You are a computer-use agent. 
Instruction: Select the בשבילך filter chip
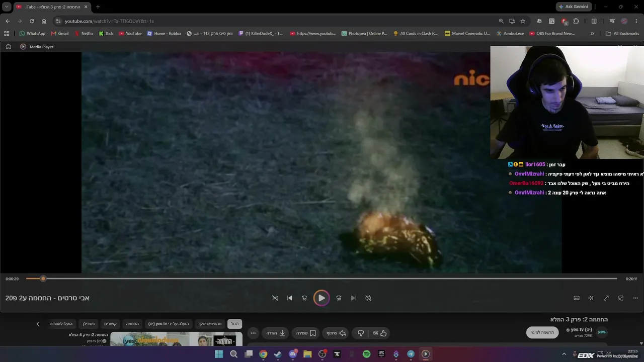click(x=88, y=324)
